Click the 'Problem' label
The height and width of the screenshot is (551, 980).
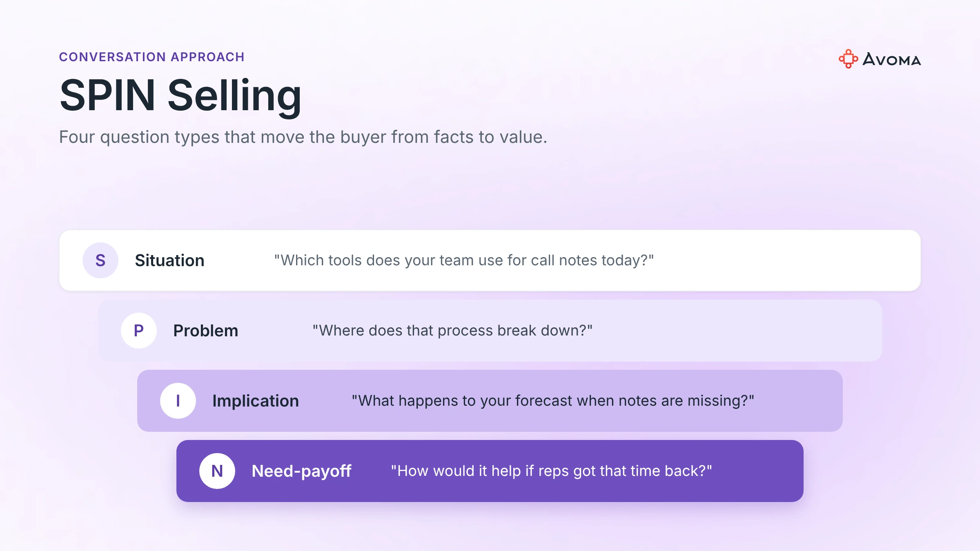coord(206,331)
